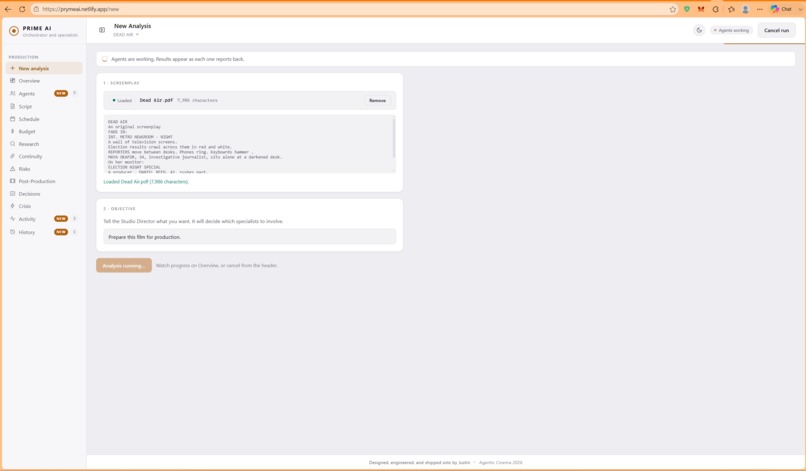
Task: Click the Risks warning triangle icon
Action: pos(12,169)
